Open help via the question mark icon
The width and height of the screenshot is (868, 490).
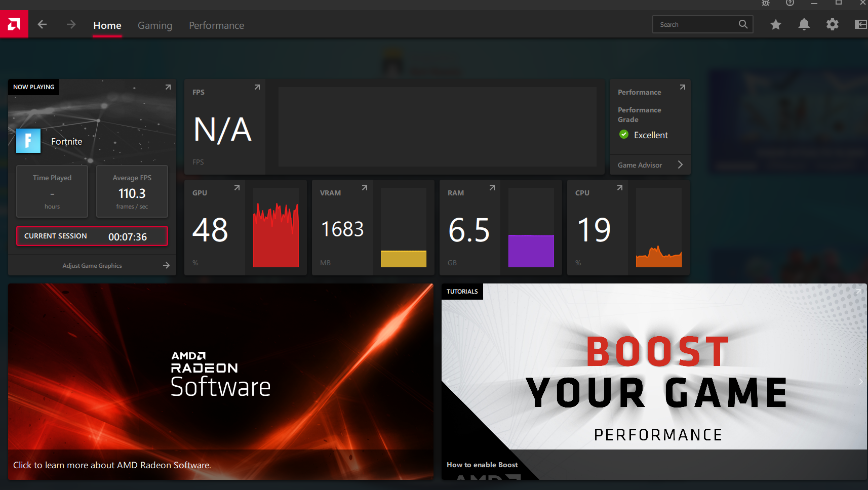790,3
